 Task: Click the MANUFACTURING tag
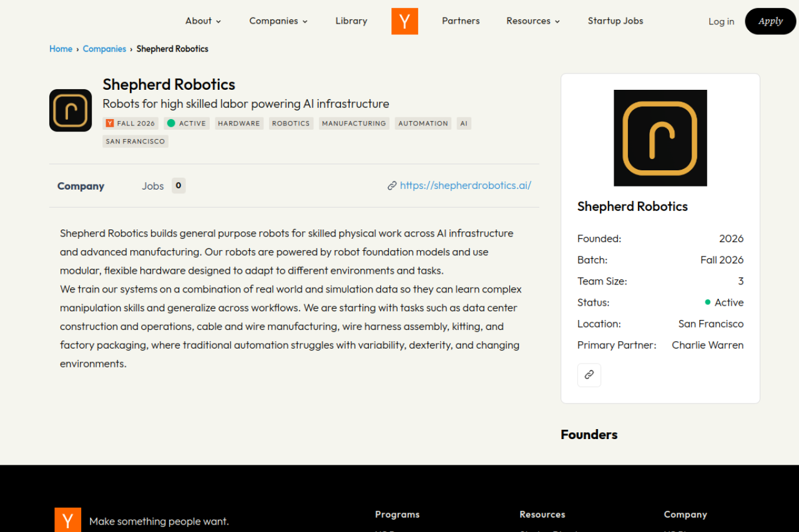coord(354,123)
